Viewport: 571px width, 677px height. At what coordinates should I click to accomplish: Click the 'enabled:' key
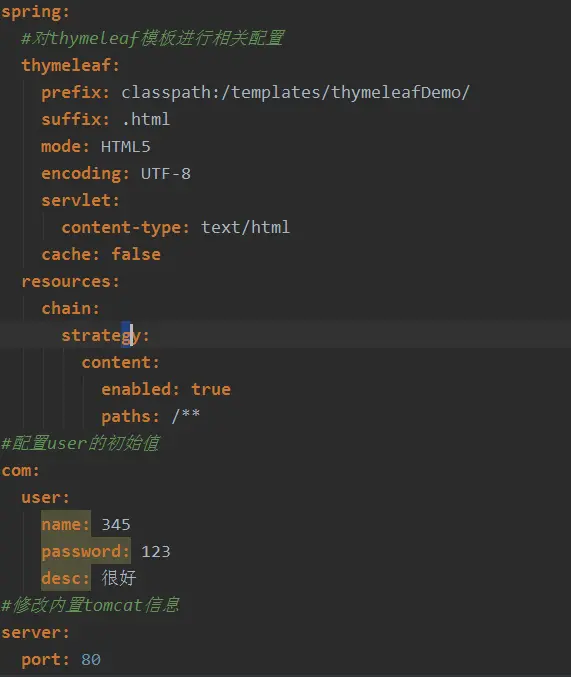[140, 390]
